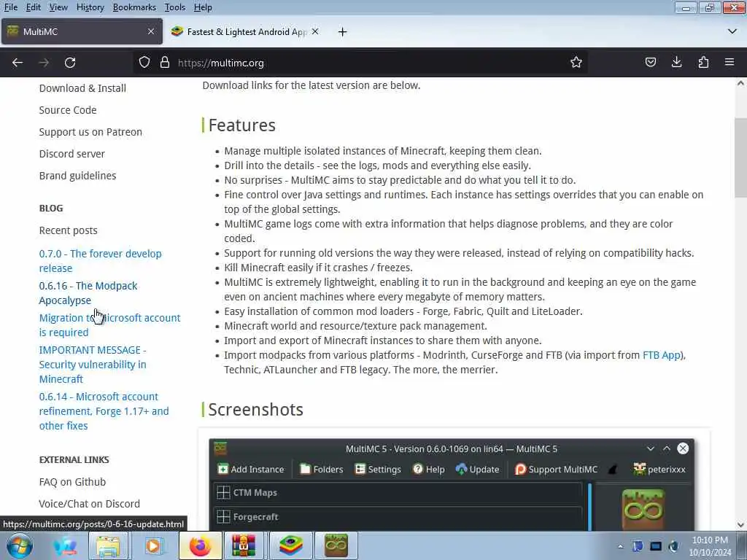747x560 pixels.
Task: Click the scrollbar up arrow
Action: [x=740, y=83]
